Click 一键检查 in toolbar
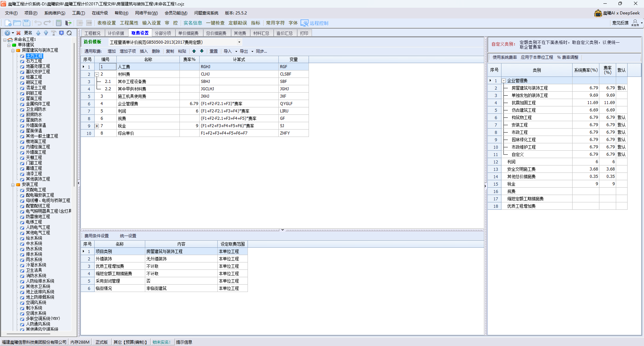 tap(215, 23)
